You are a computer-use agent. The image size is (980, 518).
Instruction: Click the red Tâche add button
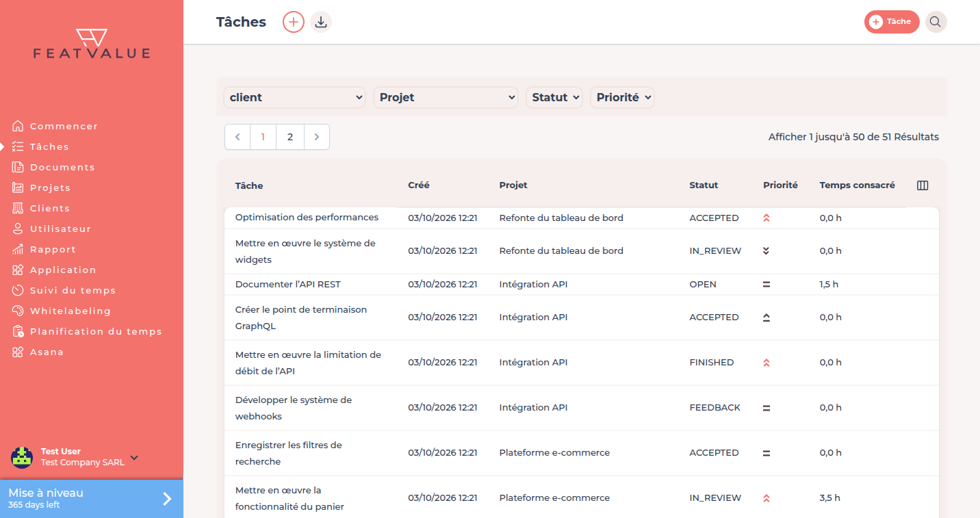(x=892, y=22)
